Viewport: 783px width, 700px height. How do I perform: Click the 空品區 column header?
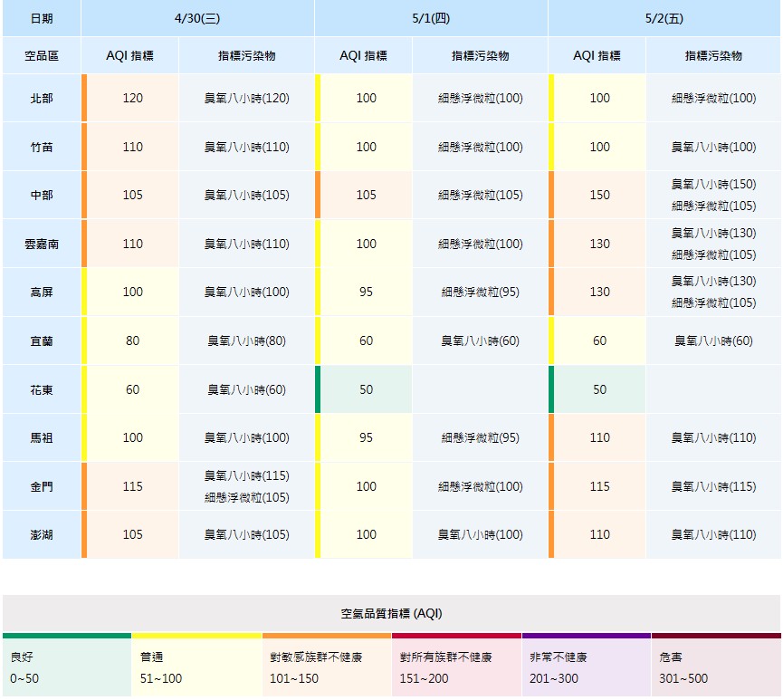pos(42,56)
